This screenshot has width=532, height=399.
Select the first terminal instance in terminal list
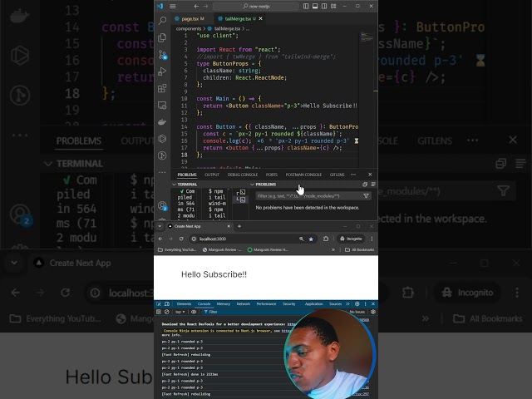tap(241, 192)
